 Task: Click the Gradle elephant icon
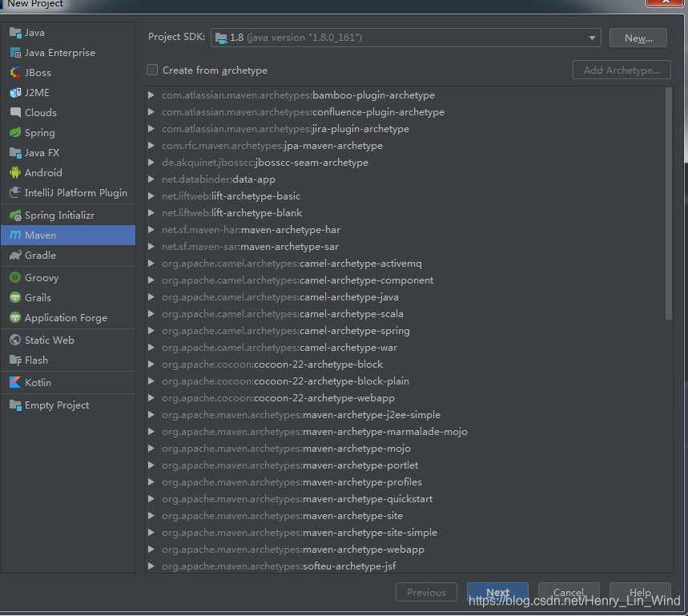15,255
